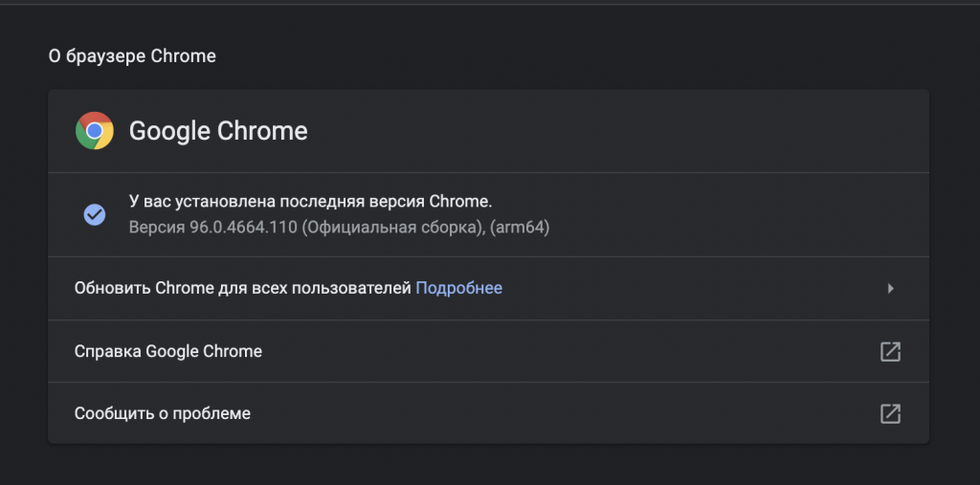The width and height of the screenshot is (980, 485).
Task: Click the О браузере Chrome heading
Action: click(132, 56)
